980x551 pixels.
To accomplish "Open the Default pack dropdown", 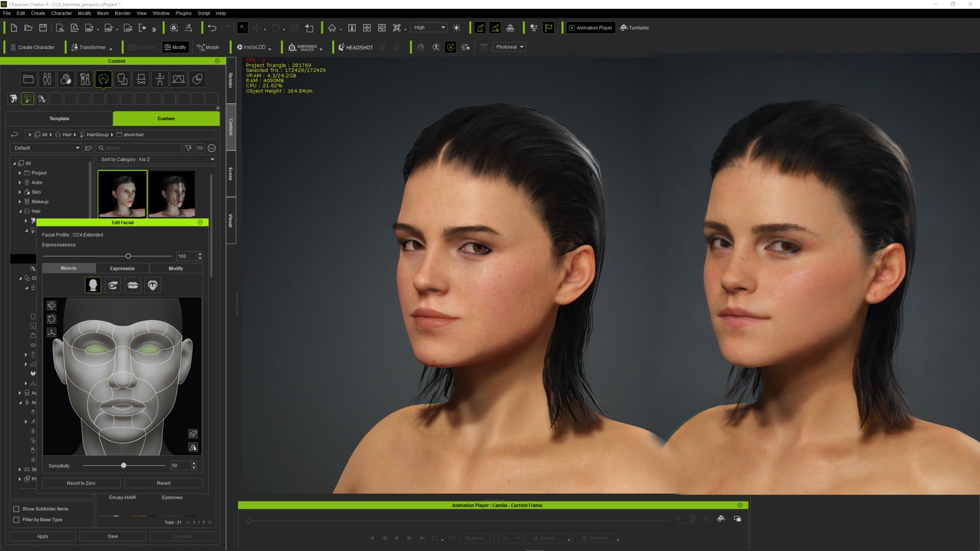I will click(x=46, y=148).
